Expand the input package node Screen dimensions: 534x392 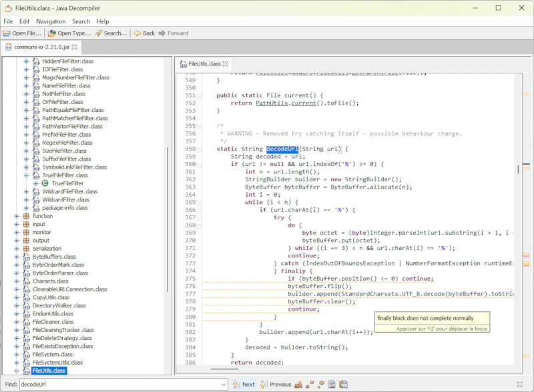pos(16,224)
